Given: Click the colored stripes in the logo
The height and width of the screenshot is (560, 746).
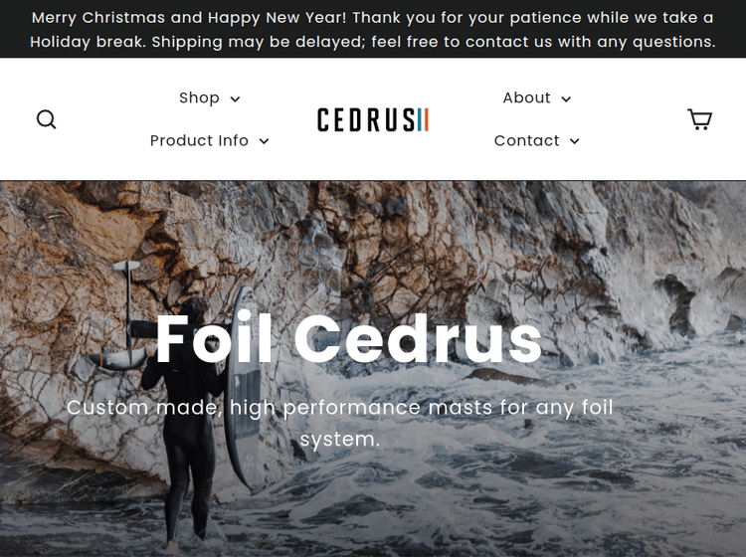Looking at the screenshot, I should click(x=423, y=119).
